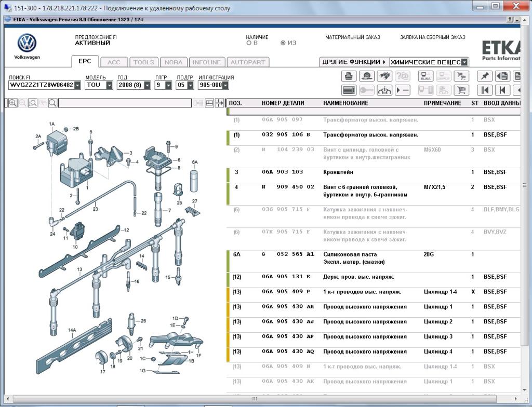The width and height of the screenshot is (532, 407).
Task: Select the 'В' availability radio button
Action: click(x=249, y=43)
